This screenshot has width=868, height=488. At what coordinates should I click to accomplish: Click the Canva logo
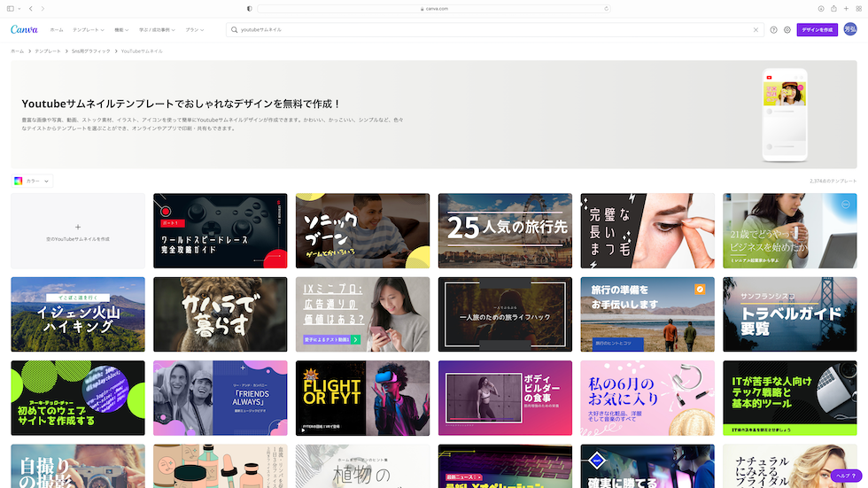click(x=25, y=29)
